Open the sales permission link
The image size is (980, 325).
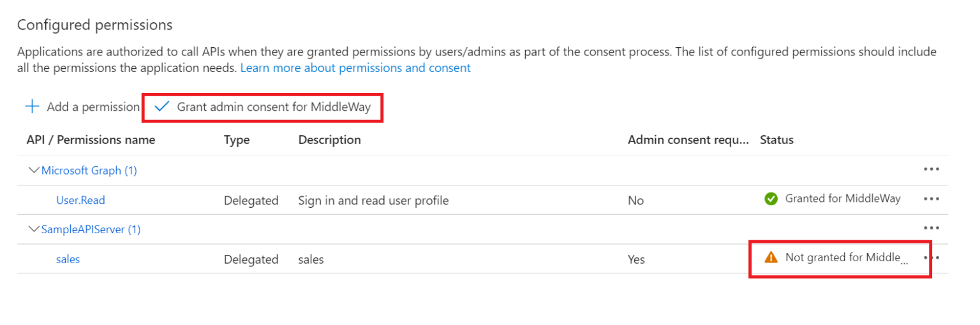(x=68, y=259)
